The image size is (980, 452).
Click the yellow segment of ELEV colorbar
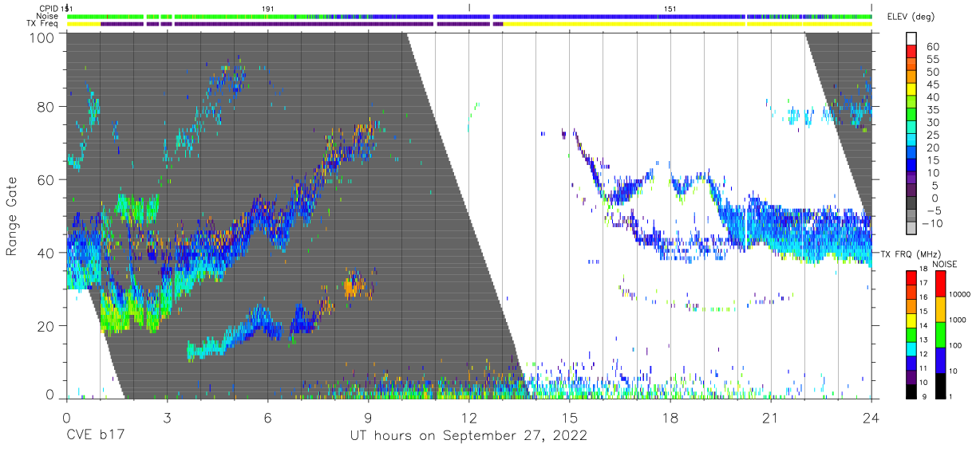coord(911,88)
